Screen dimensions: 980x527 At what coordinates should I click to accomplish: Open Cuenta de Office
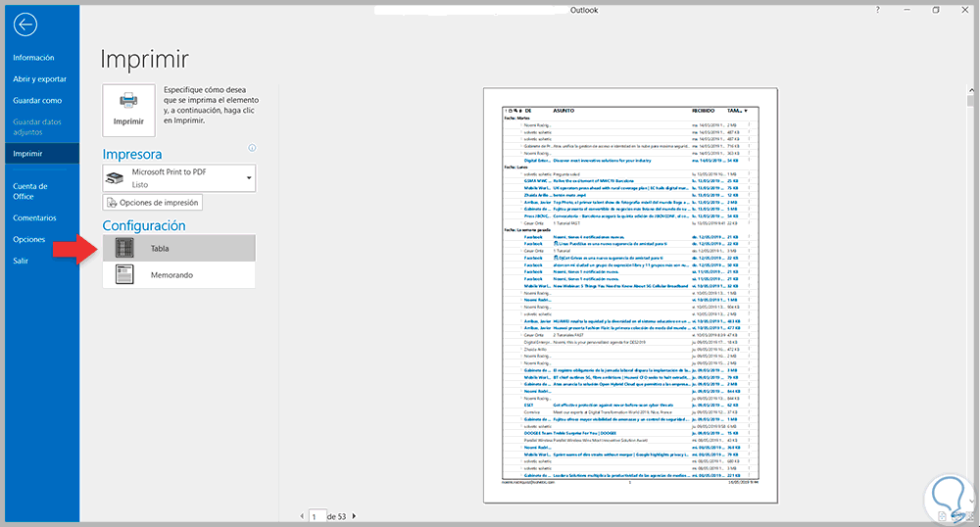tap(30, 191)
